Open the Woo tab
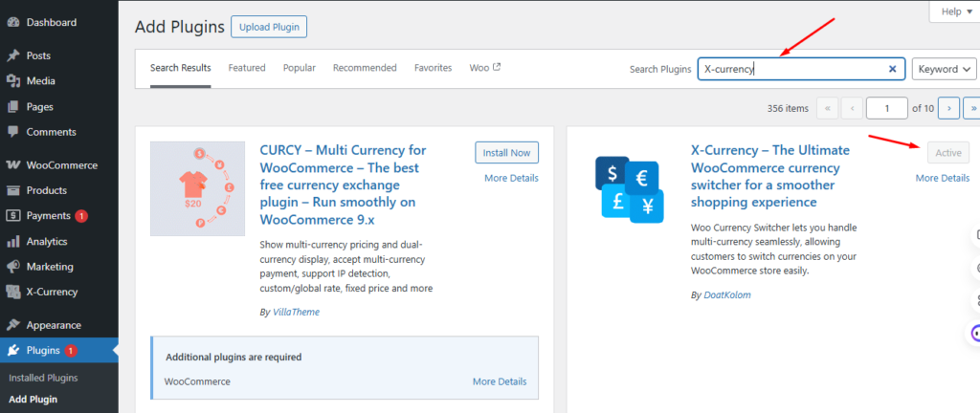 tap(485, 68)
